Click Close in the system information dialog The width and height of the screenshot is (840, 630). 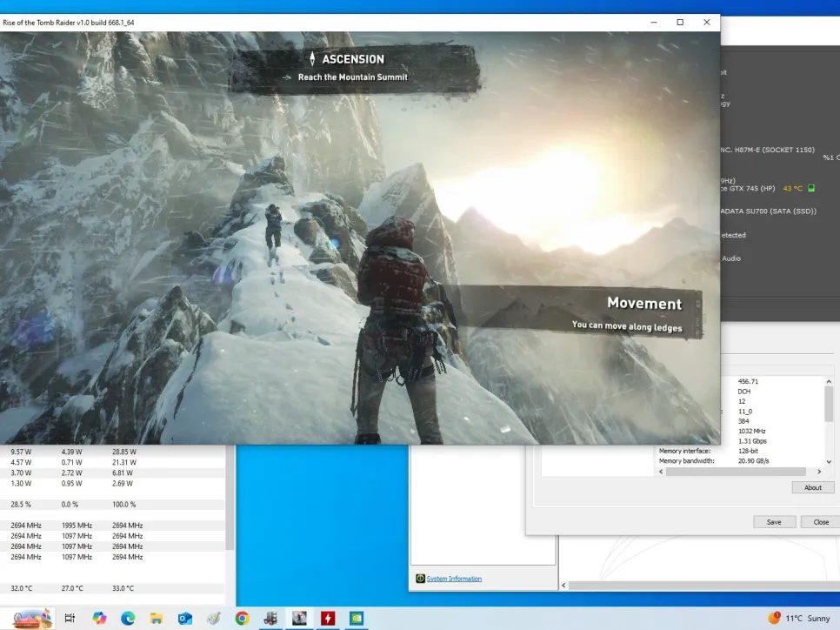click(821, 522)
